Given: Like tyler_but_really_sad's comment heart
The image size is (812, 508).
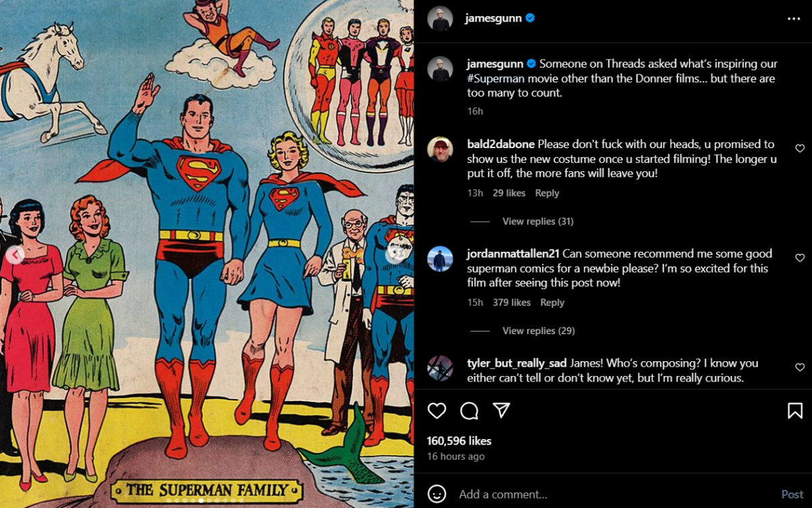Looking at the screenshot, I should pos(800,367).
